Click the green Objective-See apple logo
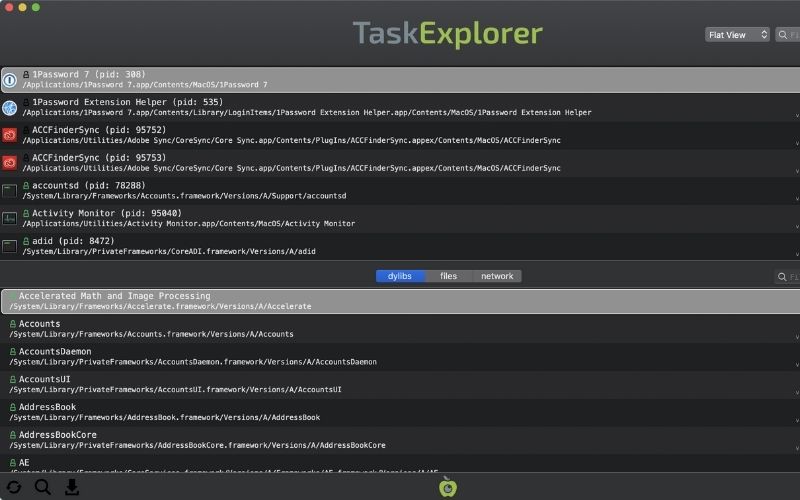 pos(448,487)
